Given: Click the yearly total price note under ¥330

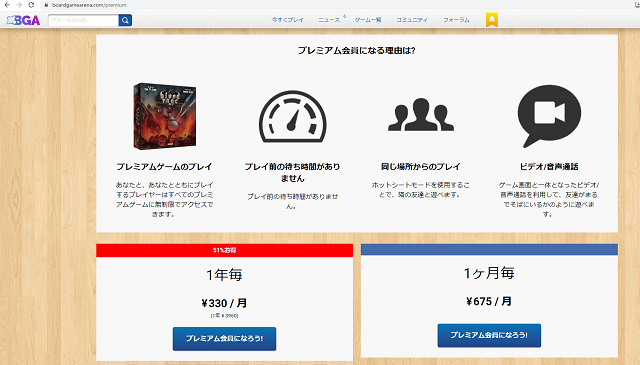Looking at the screenshot, I should [x=224, y=316].
